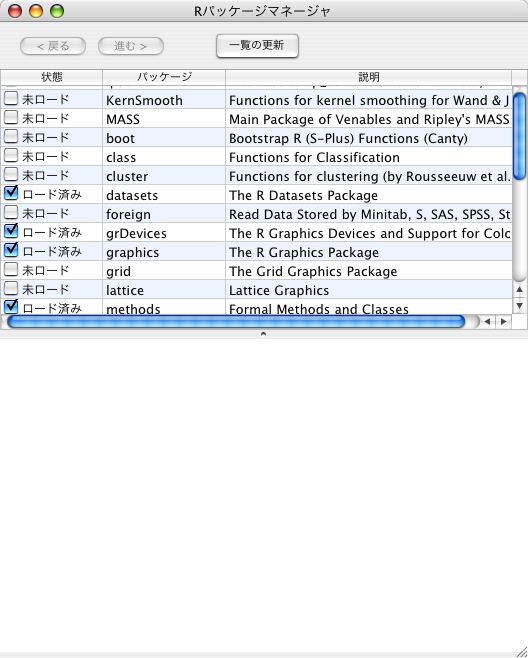
Task: Click the window resize grip corner
Action: pyautogui.click(x=521, y=651)
